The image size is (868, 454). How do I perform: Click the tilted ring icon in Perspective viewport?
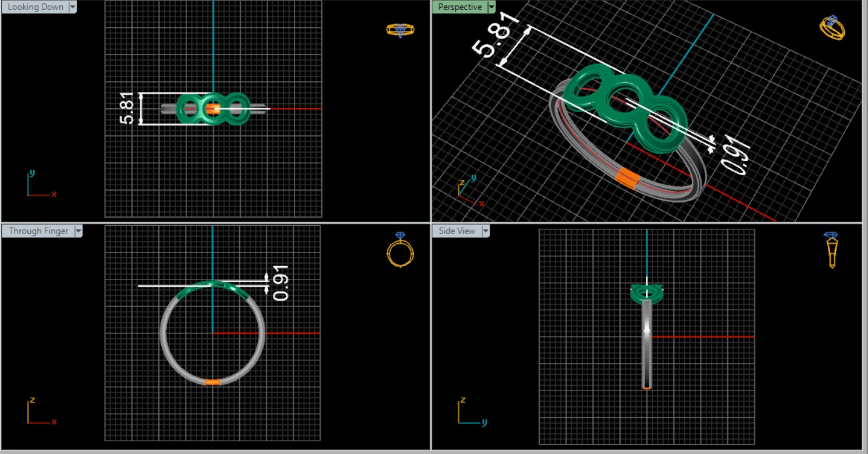point(832,27)
